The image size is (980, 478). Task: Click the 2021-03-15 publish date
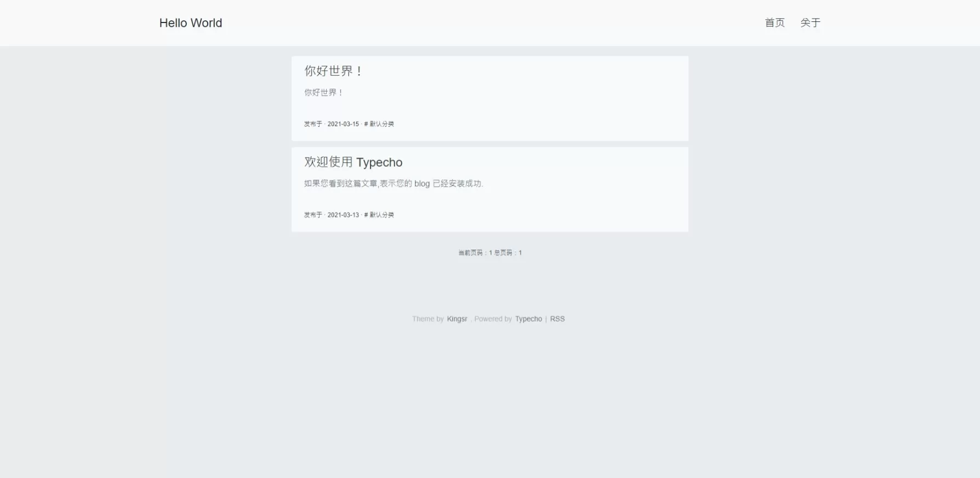(343, 124)
